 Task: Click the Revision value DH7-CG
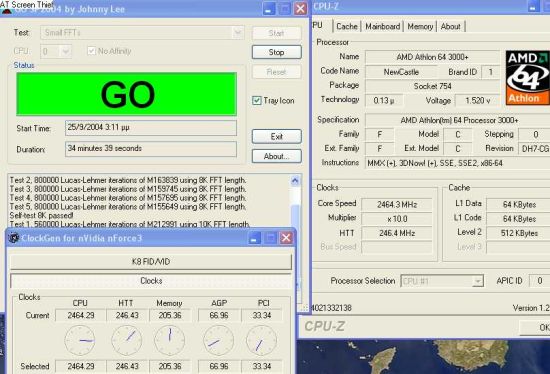click(x=534, y=149)
